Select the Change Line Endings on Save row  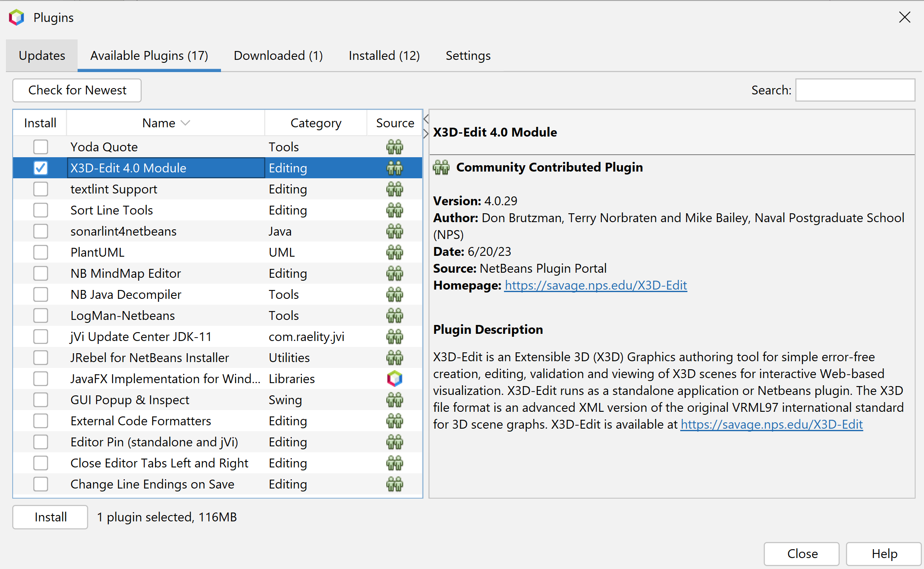pos(218,484)
